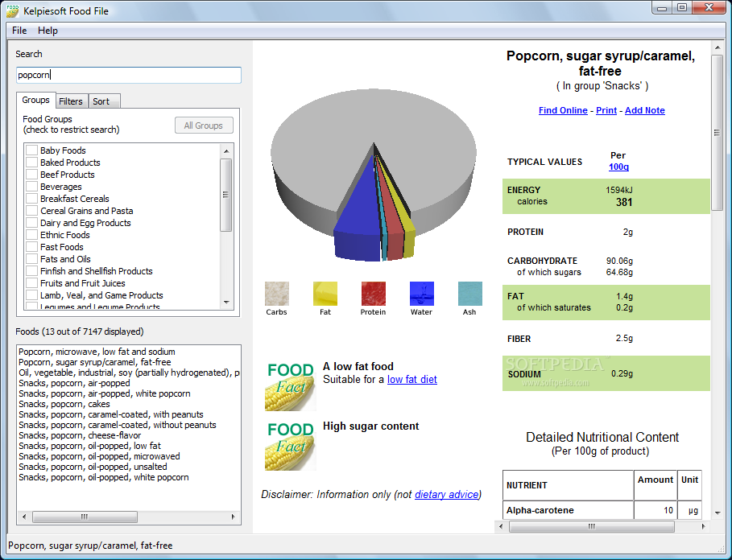732x560 pixels.
Task: Tick the Breakfast Cereals checkbox
Action: click(31, 199)
